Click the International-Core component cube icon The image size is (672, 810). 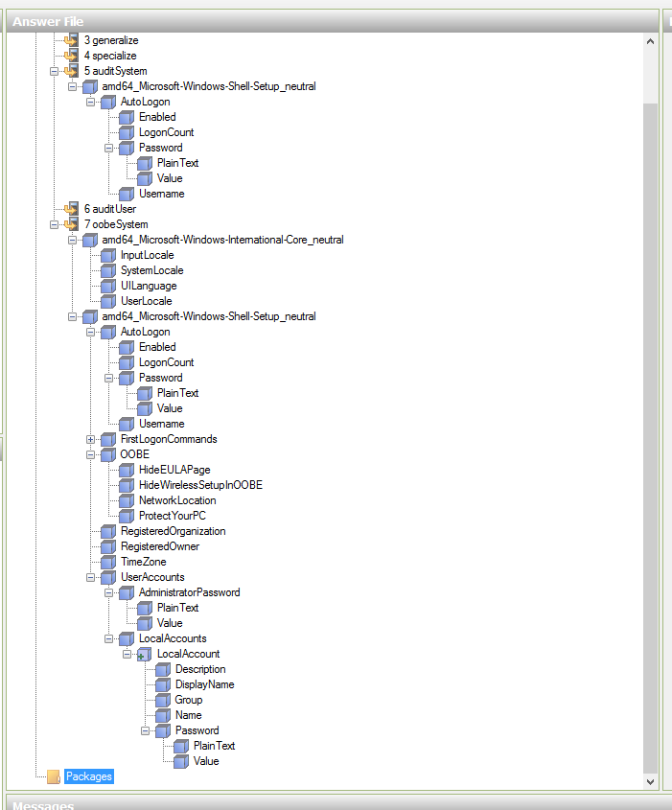[90, 241]
